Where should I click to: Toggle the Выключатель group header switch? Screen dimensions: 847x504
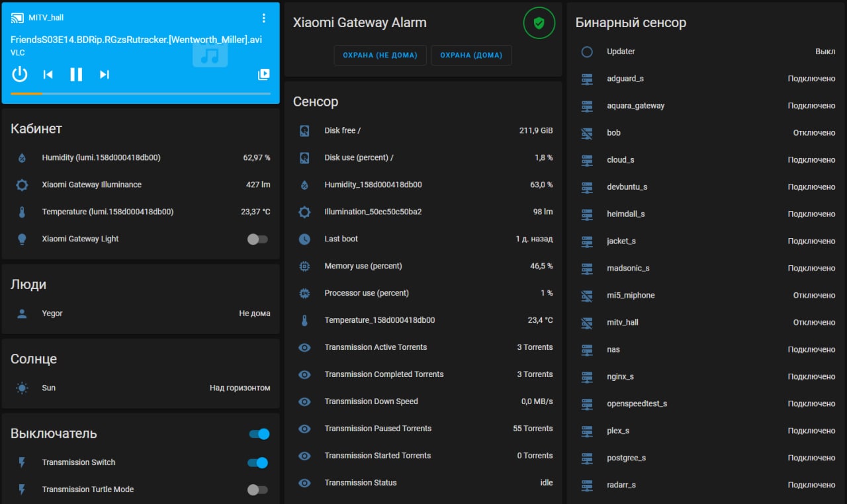[x=259, y=434]
